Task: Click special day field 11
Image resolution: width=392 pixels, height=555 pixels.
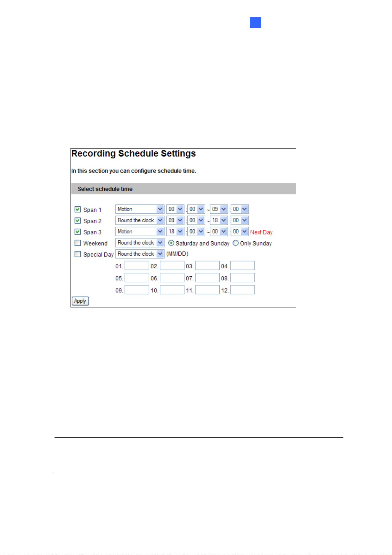Action: pyautogui.click(x=207, y=290)
